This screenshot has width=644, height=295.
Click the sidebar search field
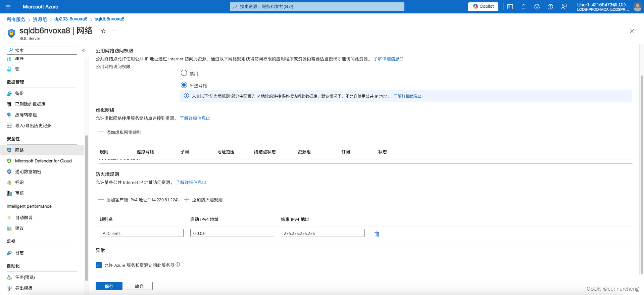[x=42, y=50]
